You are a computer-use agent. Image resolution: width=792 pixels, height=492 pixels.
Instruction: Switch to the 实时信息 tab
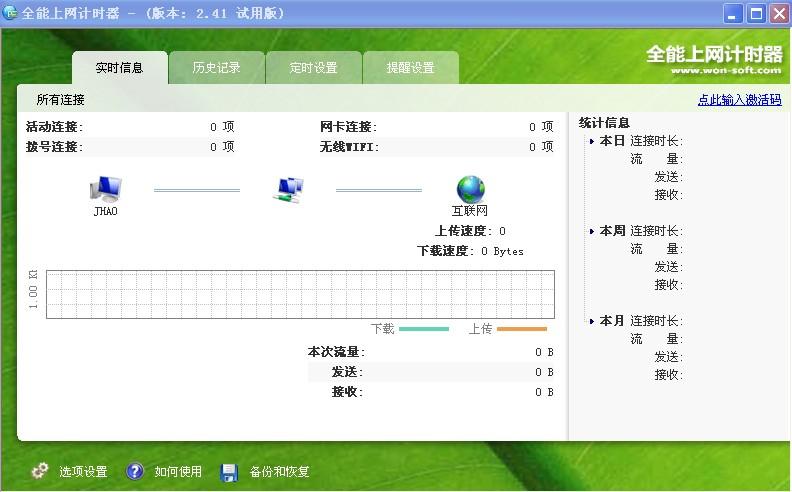(120, 68)
